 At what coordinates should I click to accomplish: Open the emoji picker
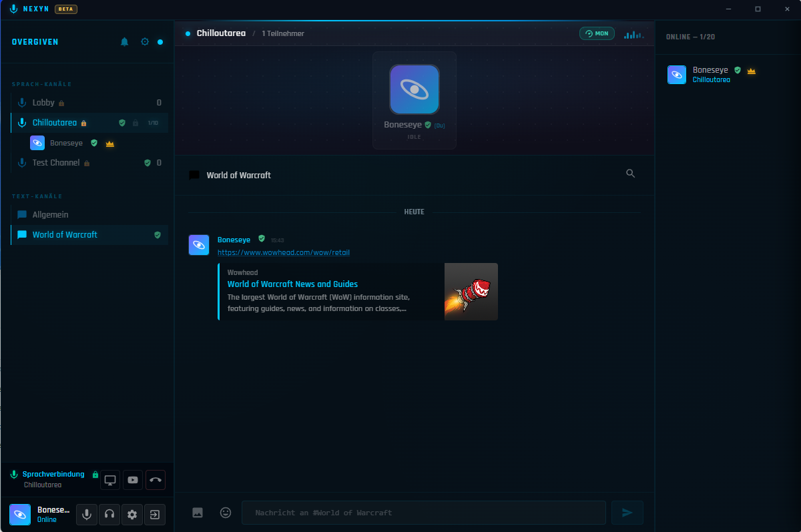coord(226,513)
